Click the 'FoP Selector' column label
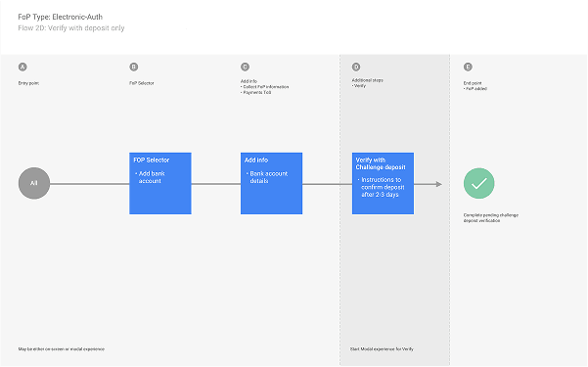The height and width of the screenshot is (367, 588). pyautogui.click(x=142, y=83)
